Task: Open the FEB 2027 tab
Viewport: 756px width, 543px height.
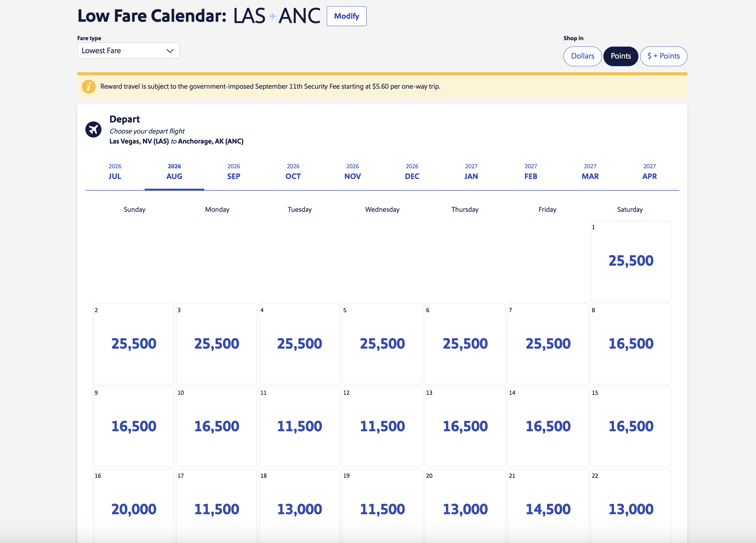Action: click(x=531, y=172)
